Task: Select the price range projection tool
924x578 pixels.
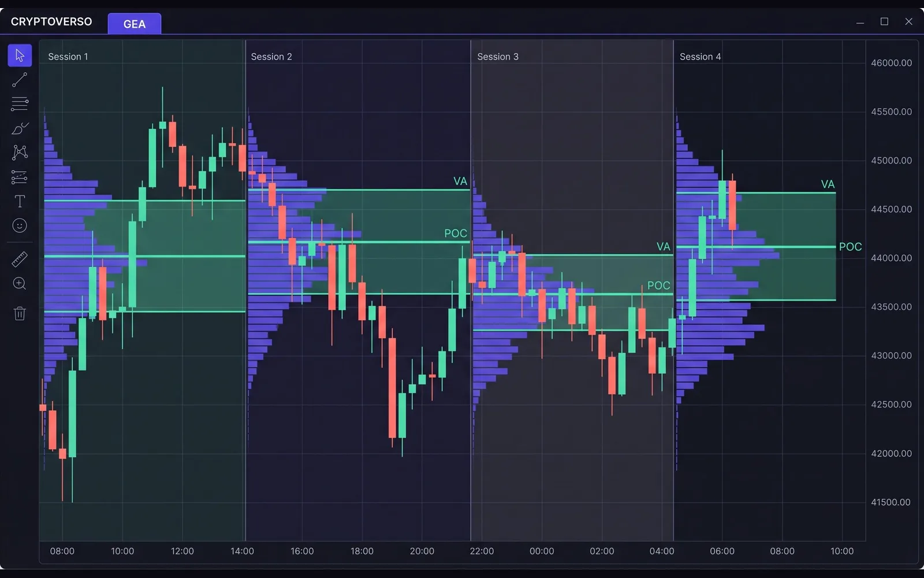Action: (x=20, y=177)
